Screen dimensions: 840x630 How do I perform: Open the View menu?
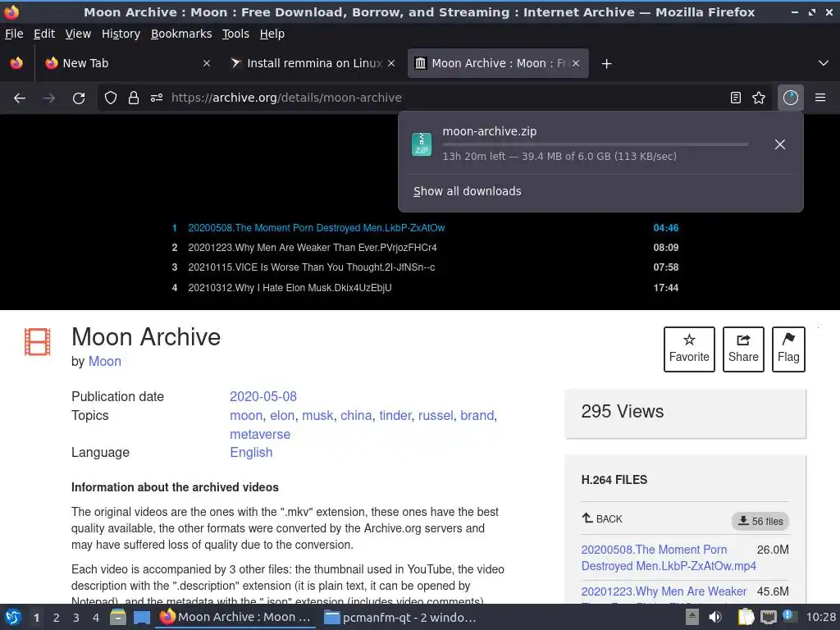pos(78,34)
